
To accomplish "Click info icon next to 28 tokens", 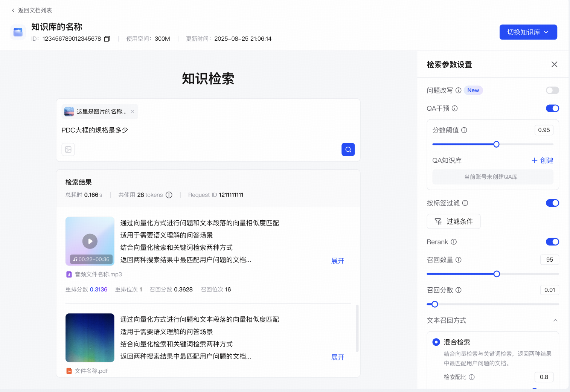I will pos(169,195).
